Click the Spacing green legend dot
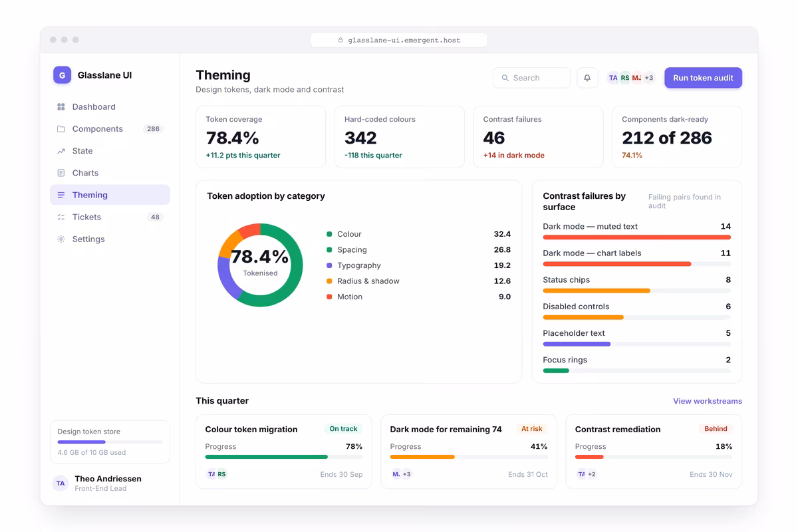 pyautogui.click(x=329, y=250)
